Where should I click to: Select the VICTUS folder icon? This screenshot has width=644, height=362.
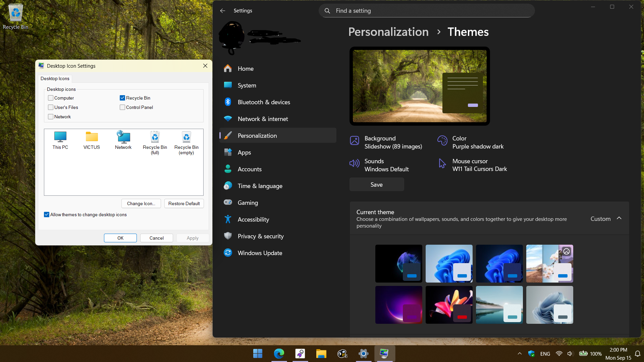[x=92, y=140]
